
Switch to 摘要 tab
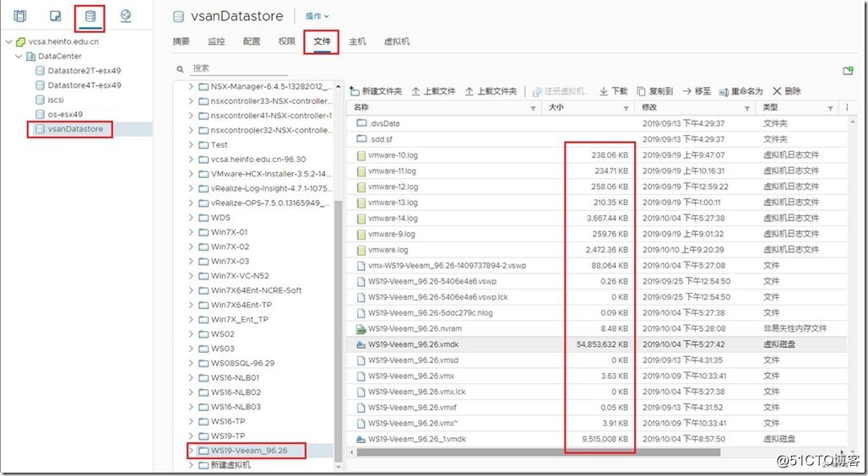point(181,41)
